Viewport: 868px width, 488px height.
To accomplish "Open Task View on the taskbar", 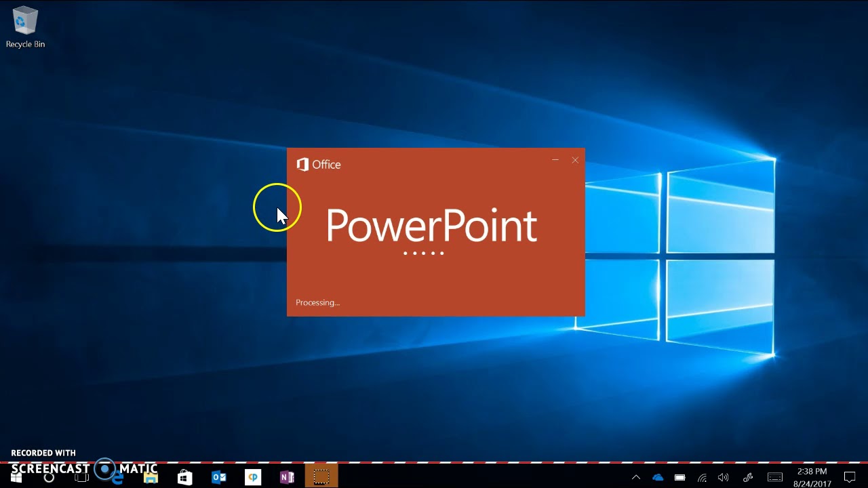I will pyautogui.click(x=82, y=478).
